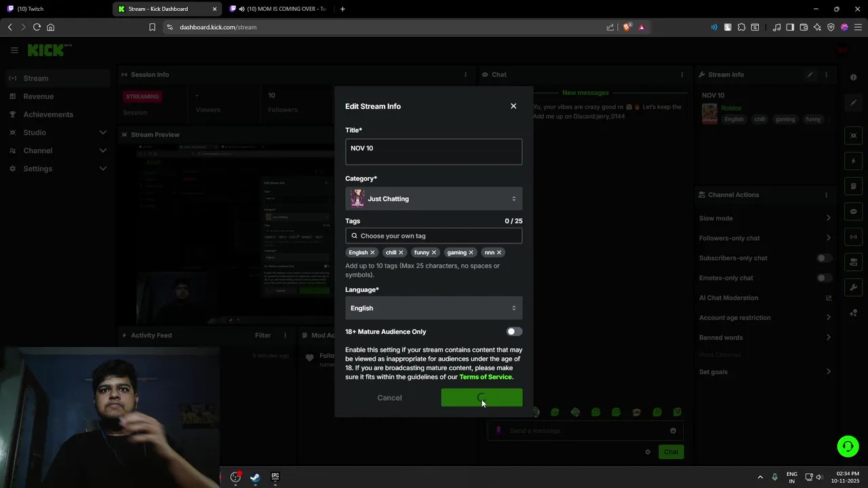The height and width of the screenshot is (488, 868).
Task: Click the speech bubble icon in right toolbar
Action: (854, 211)
